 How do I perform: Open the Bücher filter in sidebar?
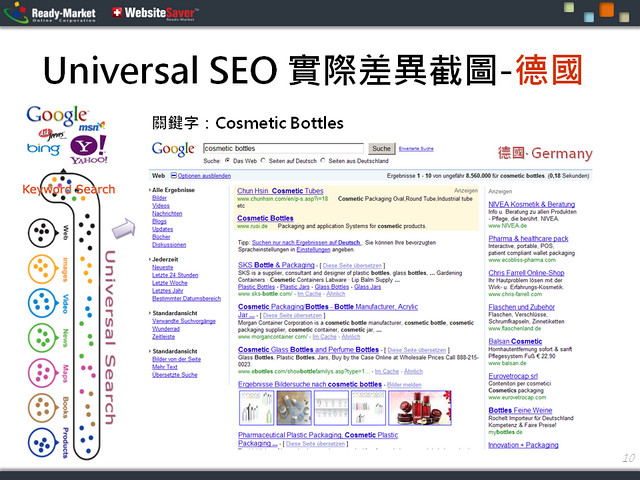(161, 237)
